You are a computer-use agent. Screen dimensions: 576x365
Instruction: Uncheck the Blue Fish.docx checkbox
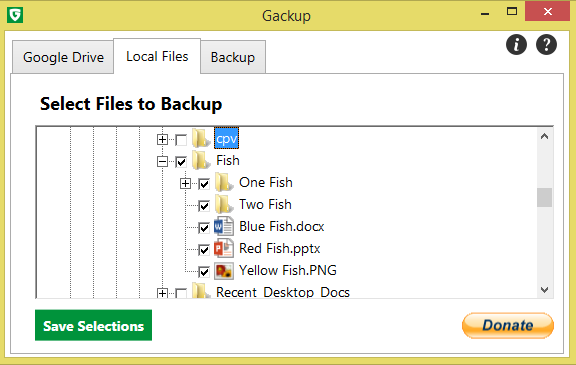[x=204, y=228]
